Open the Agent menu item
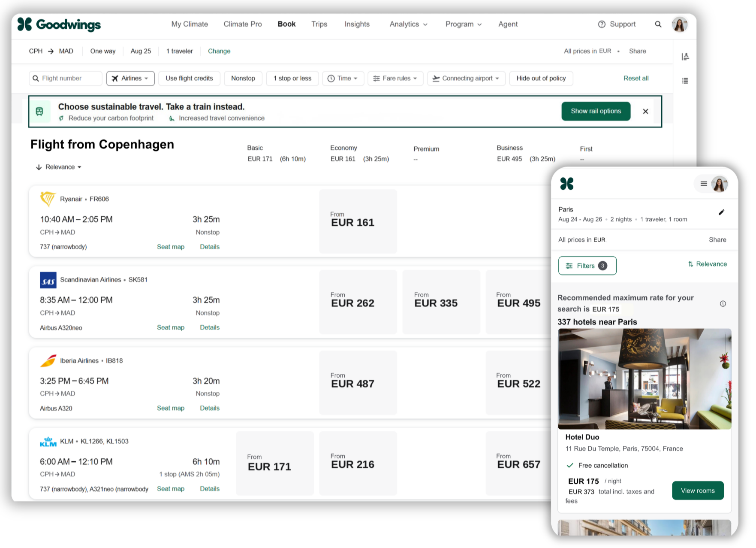756x548 pixels. click(x=508, y=24)
